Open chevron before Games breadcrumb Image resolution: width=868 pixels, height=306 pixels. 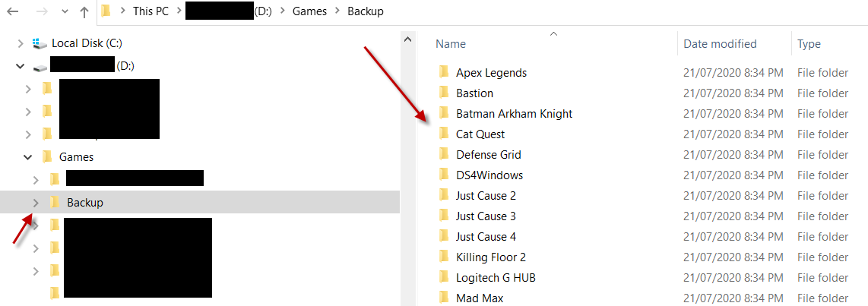click(282, 11)
